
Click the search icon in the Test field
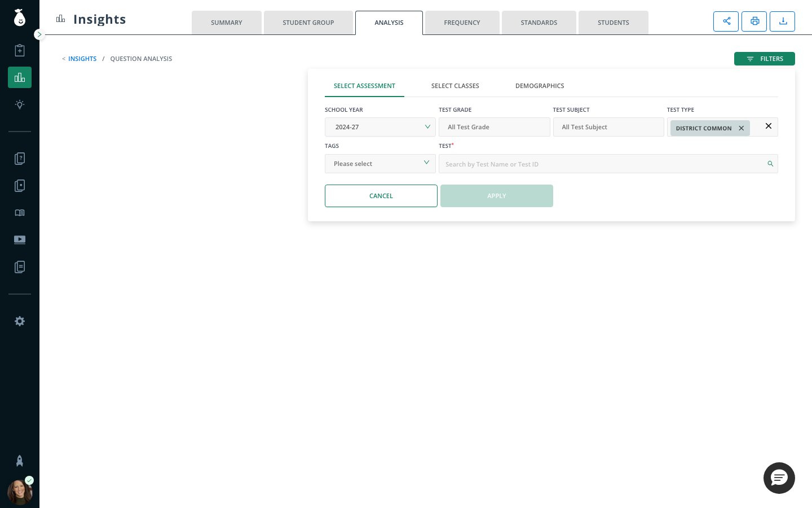pos(770,164)
